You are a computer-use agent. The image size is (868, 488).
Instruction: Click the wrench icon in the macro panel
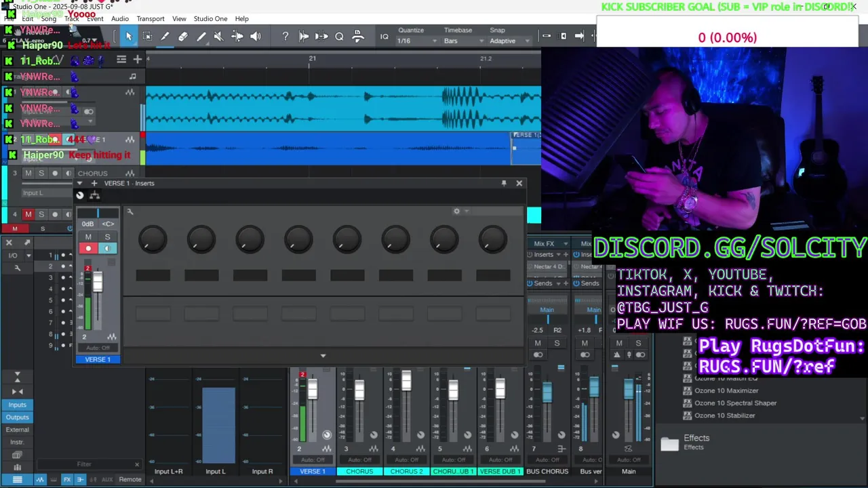point(130,212)
